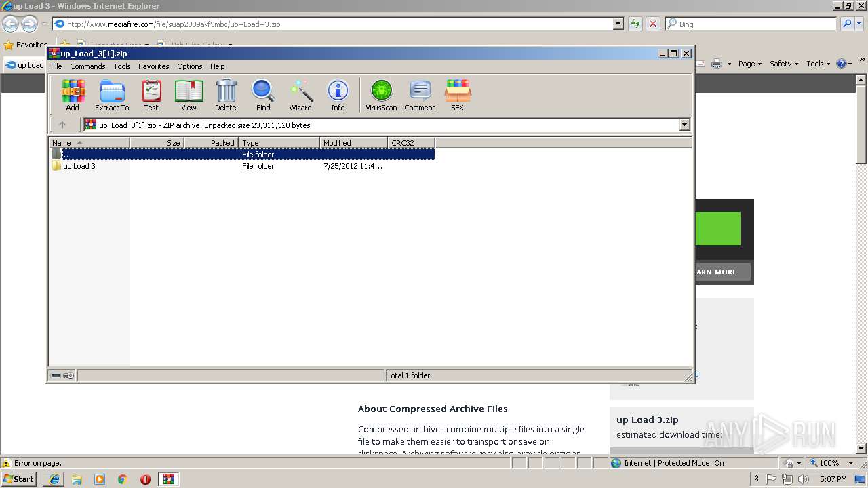Open the Tools dropdown in IE
This screenshot has width=868, height=488.
tap(818, 64)
